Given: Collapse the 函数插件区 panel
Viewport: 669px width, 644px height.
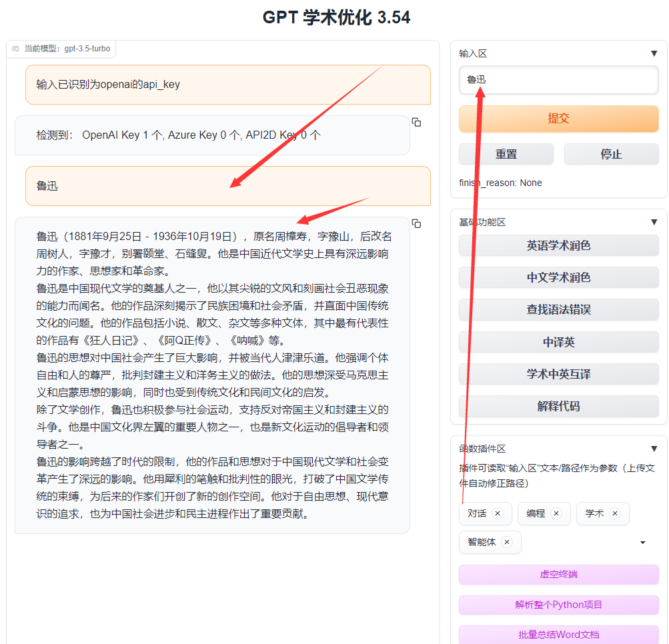Looking at the screenshot, I should [x=654, y=449].
